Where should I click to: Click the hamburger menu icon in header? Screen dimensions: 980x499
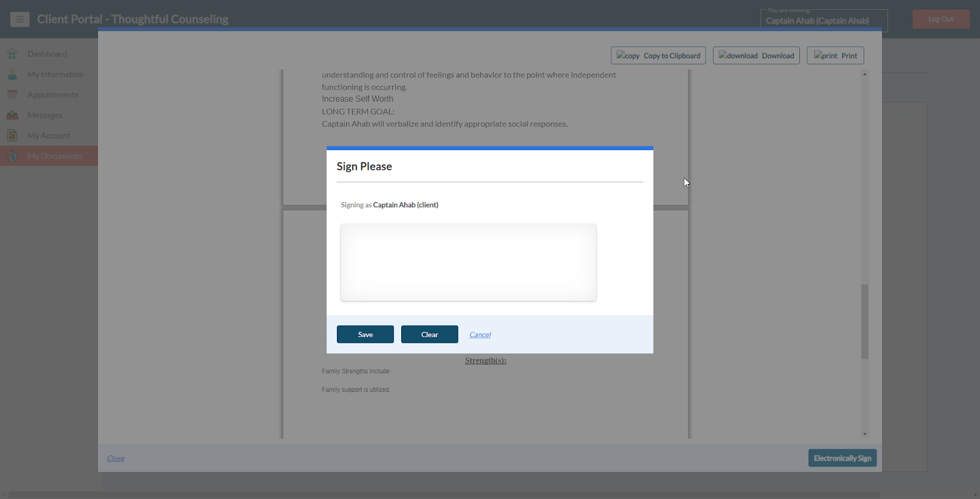click(20, 20)
